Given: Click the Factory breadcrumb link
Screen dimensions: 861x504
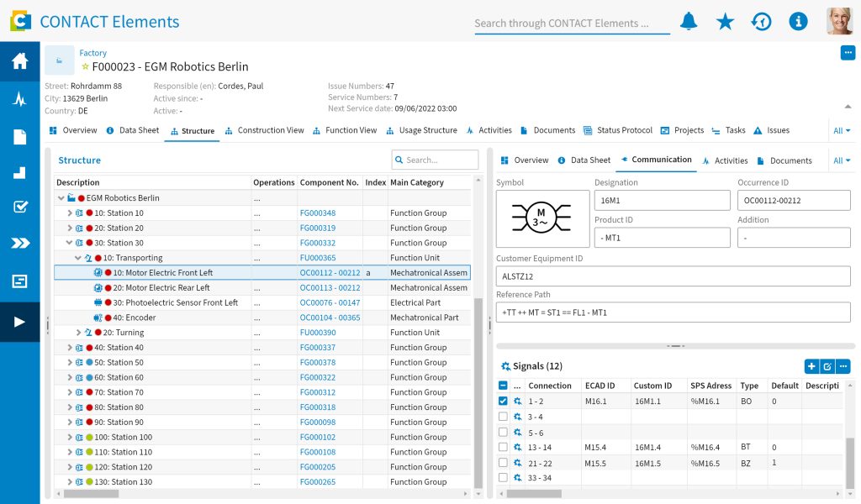Looking at the screenshot, I should pos(93,53).
